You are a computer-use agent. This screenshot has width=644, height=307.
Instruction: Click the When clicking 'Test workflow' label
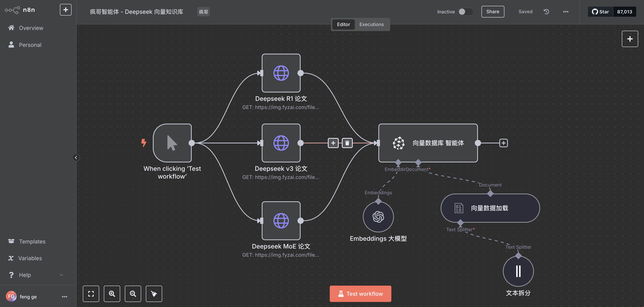coord(172,173)
